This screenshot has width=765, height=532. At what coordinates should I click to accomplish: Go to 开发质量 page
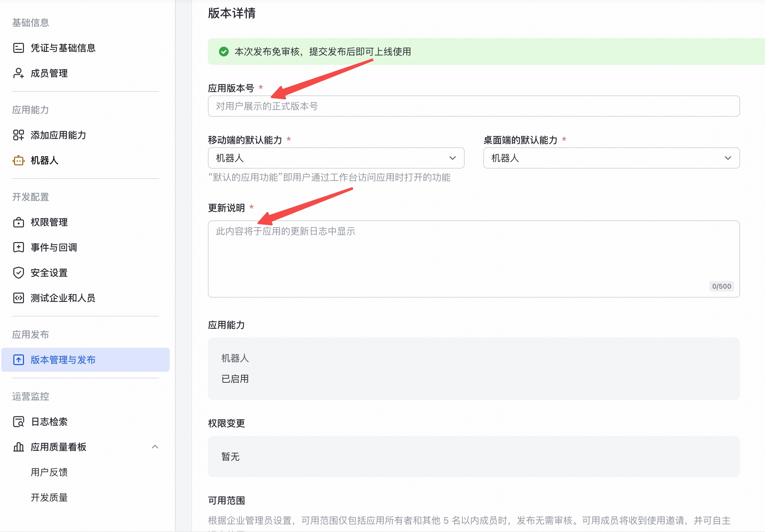point(49,498)
